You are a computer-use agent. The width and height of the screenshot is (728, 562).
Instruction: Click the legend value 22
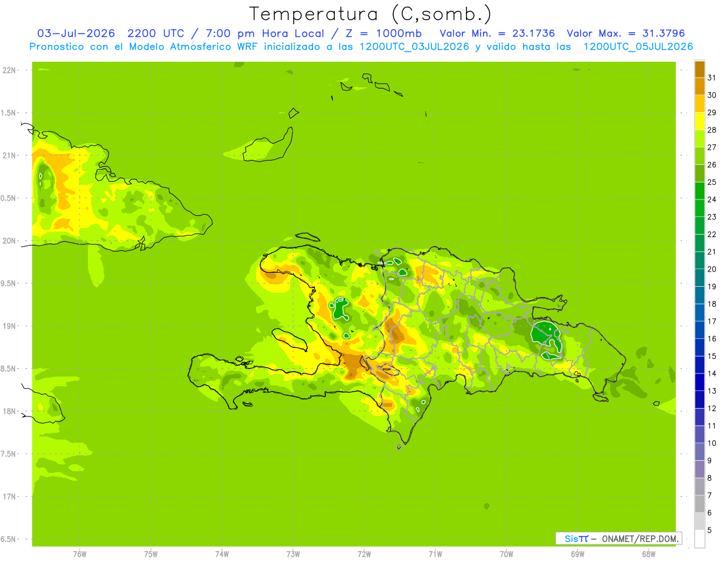(x=712, y=234)
